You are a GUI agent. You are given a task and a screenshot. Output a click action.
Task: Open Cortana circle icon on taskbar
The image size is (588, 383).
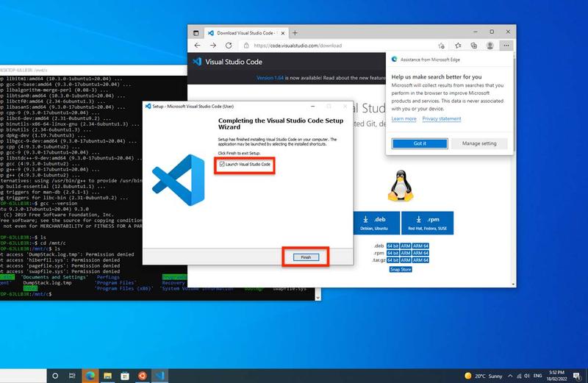click(55, 376)
